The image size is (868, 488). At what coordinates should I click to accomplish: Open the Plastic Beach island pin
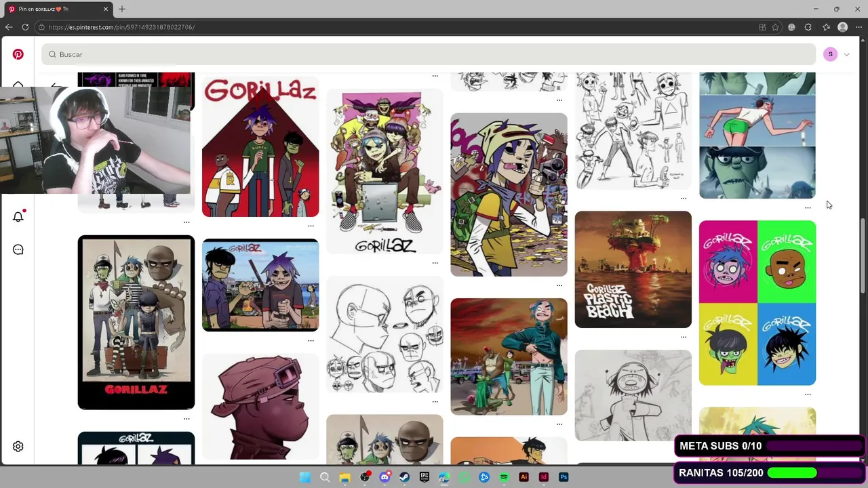(x=633, y=269)
